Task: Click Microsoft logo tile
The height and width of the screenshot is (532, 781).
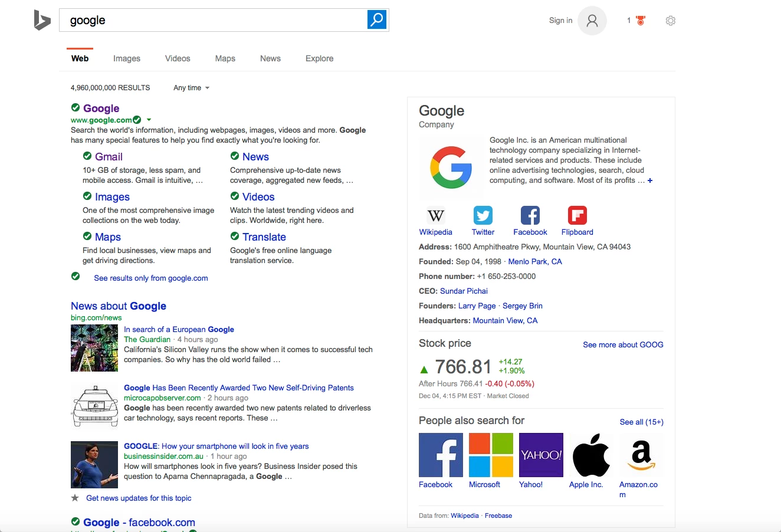Action: click(491, 455)
